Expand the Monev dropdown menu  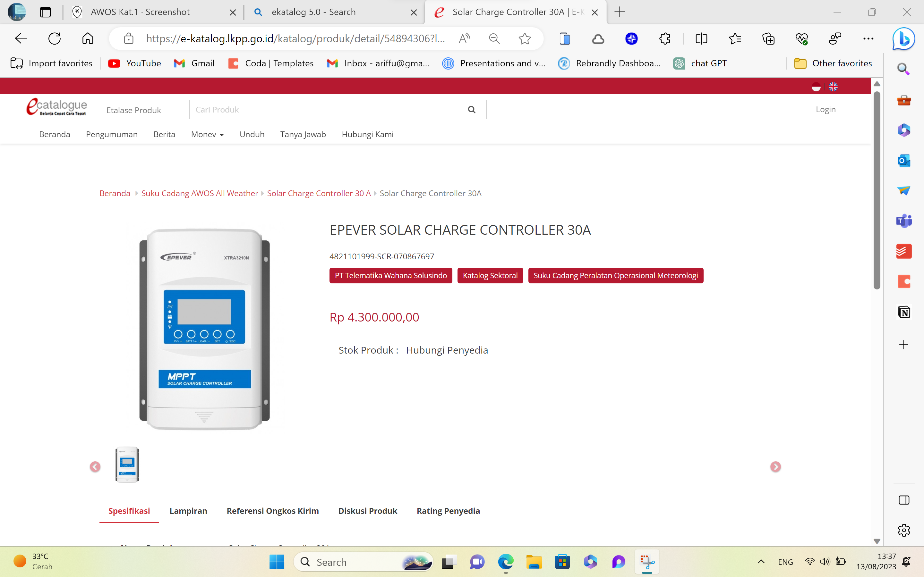[x=207, y=134]
